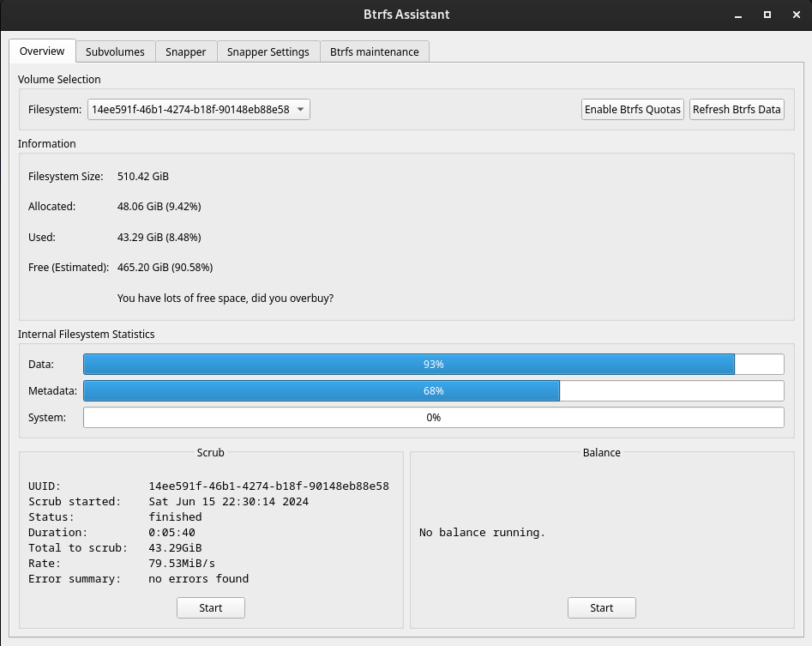
Task: Minimize the Btrfs Assistant window
Action: click(x=738, y=15)
